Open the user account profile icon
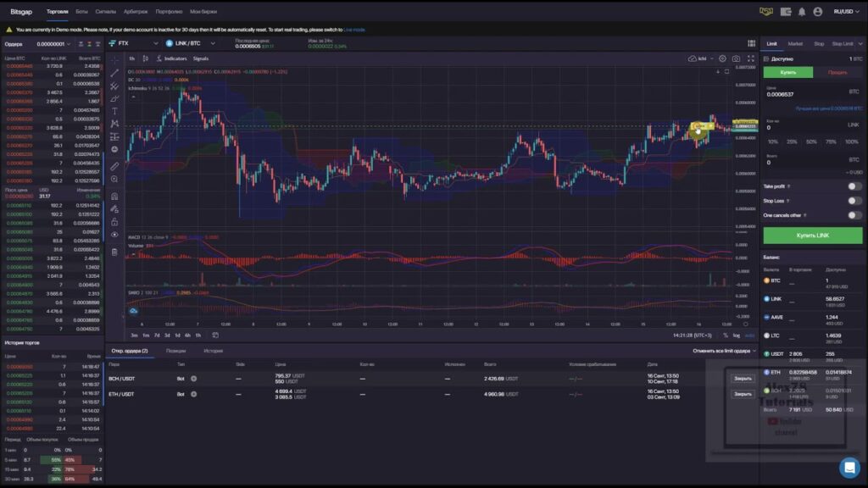The height and width of the screenshot is (488, 868). [817, 12]
